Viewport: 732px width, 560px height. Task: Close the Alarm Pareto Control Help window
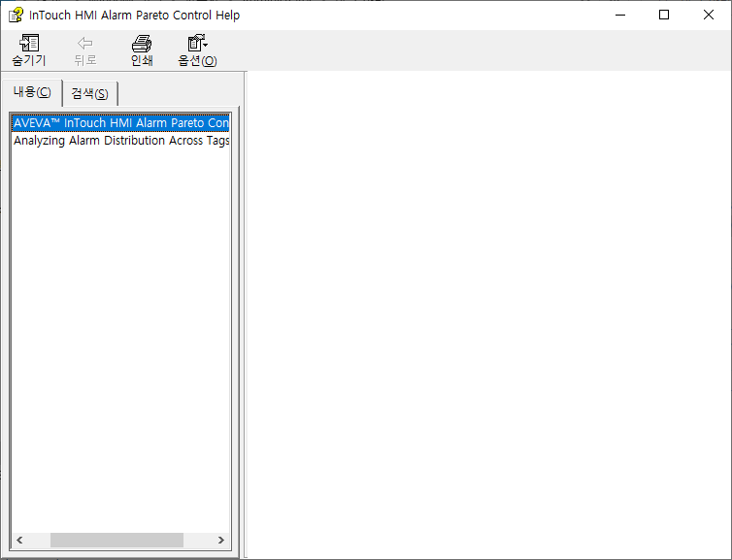708,15
